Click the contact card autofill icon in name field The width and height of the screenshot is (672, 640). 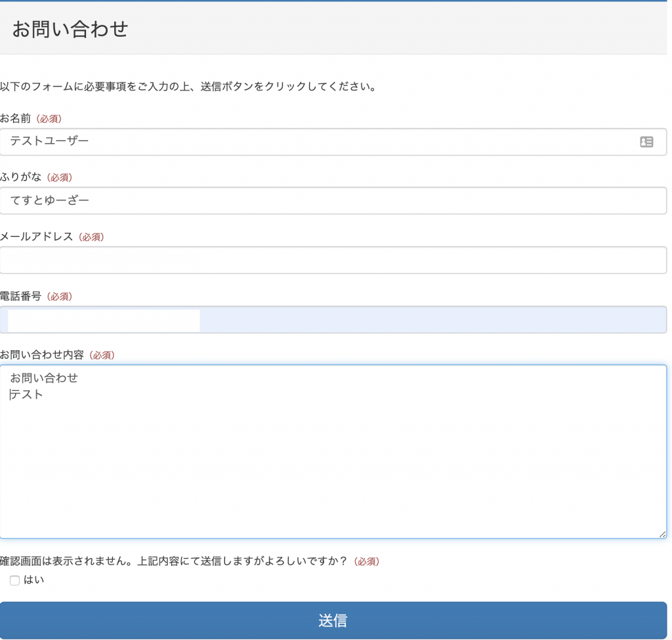[646, 142]
